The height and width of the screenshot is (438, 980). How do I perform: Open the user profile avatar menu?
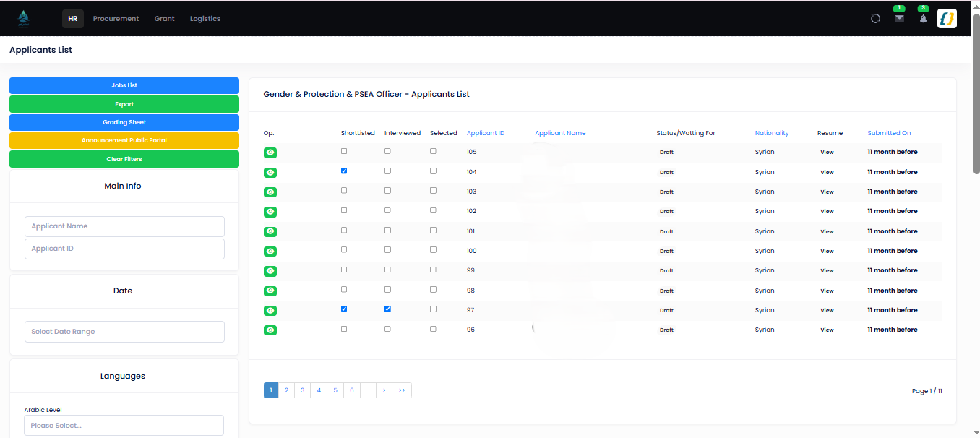[947, 19]
